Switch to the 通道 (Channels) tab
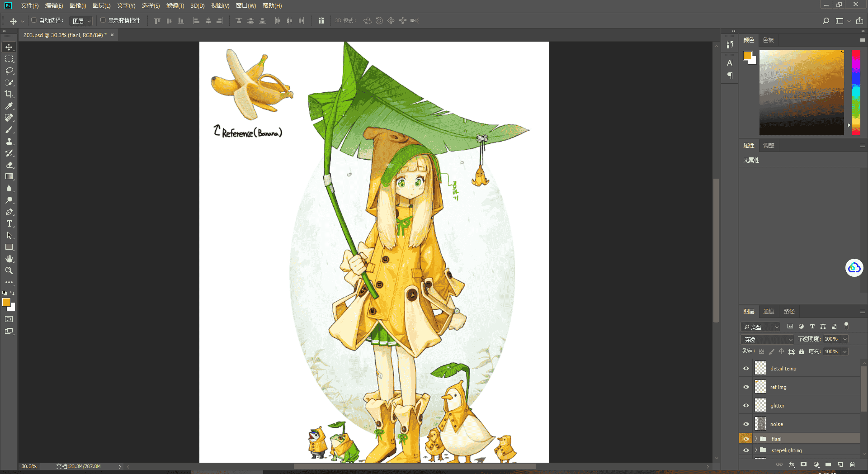The width and height of the screenshot is (868, 474). pyautogui.click(x=769, y=311)
